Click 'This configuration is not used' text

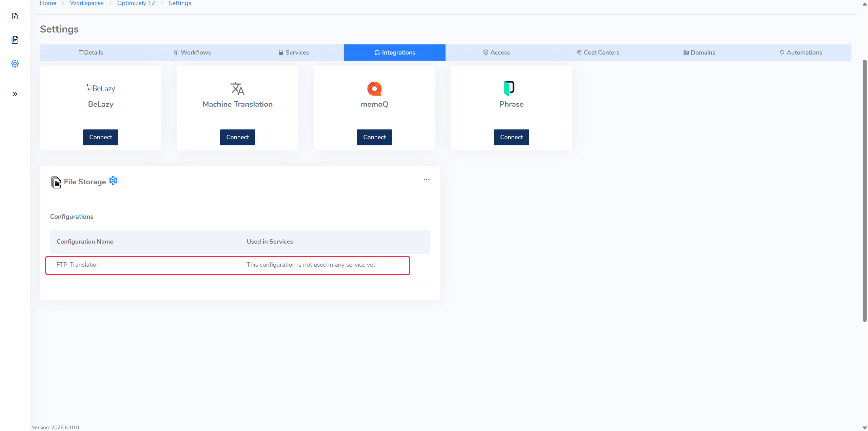click(x=311, y=265)
